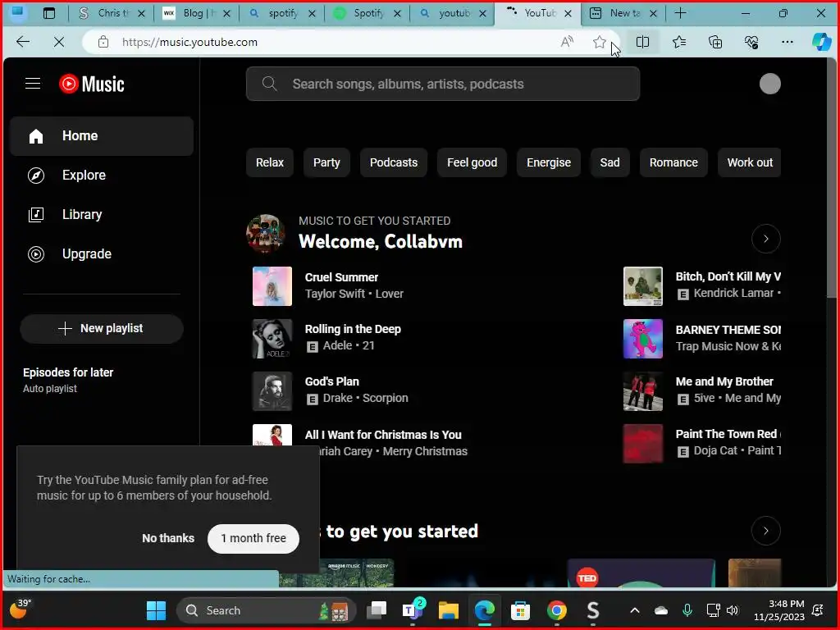The image size is (840, 630).
Task: Show hidden system tray icons
Action: (635, 610)
